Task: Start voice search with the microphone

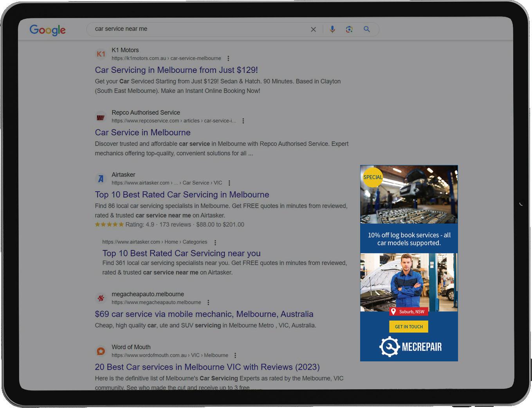Action: 332,29
